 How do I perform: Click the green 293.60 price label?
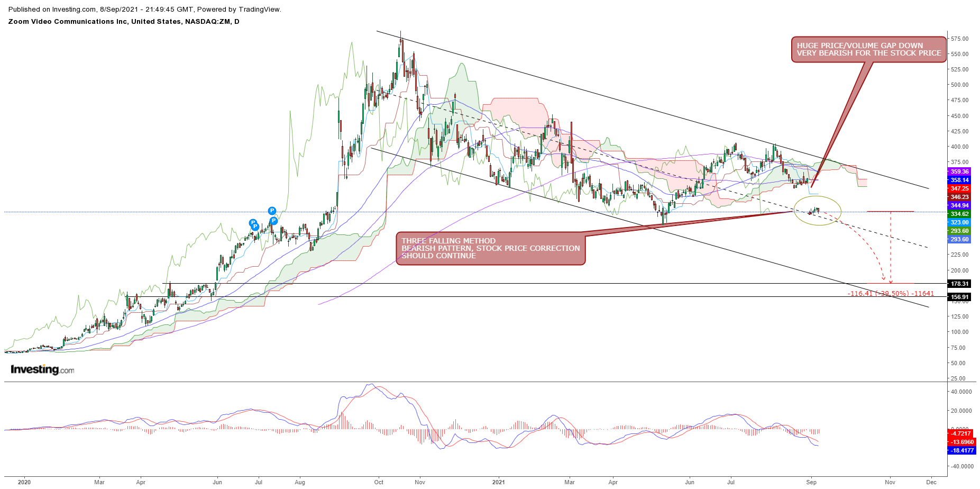[x=959, y=231]
